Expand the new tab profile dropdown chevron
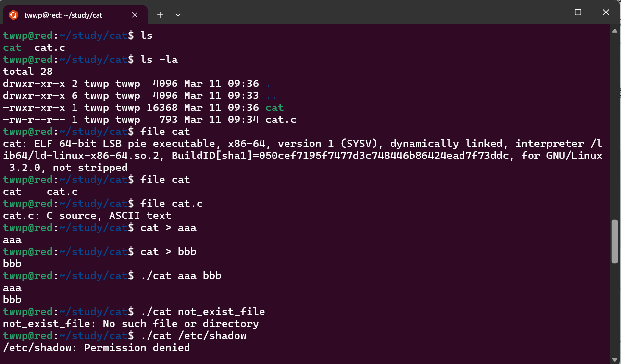This screenshot has height=364, width=621. pos(178,15)
